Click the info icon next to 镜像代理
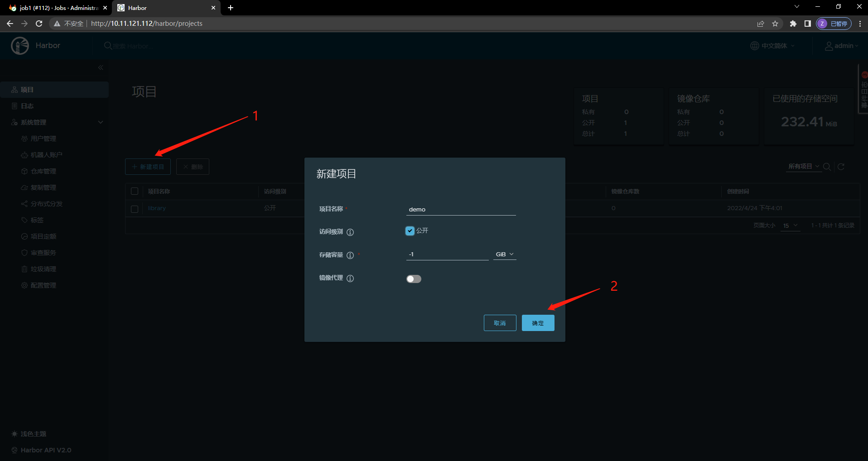The height and width of the screenshot is (461, 868). [x=350, y=278]
